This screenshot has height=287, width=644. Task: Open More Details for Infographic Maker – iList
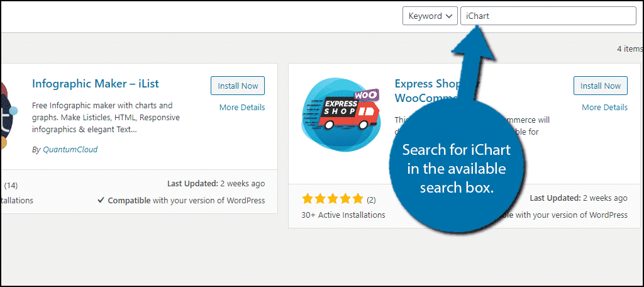pos(242,108)
